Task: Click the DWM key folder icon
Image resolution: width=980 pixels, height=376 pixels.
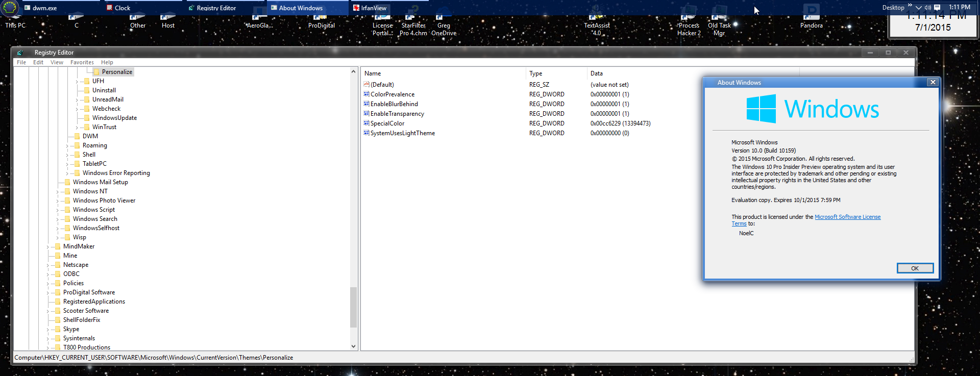Action: click(77, 136)
